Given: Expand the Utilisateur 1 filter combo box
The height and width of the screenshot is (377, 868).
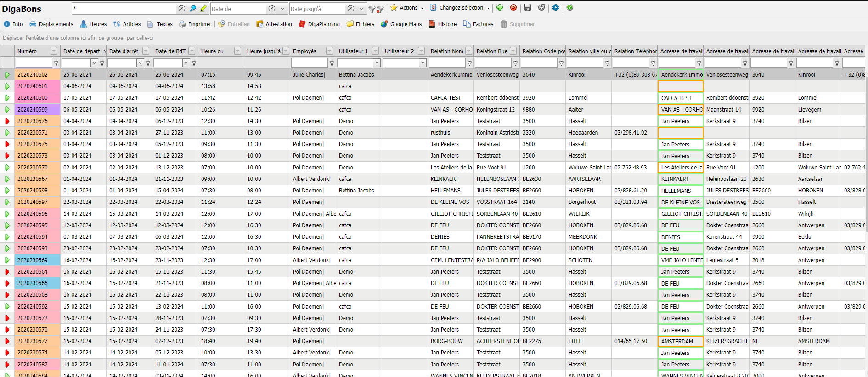Looking at the screenshot, I should click(x=377, y=63).
